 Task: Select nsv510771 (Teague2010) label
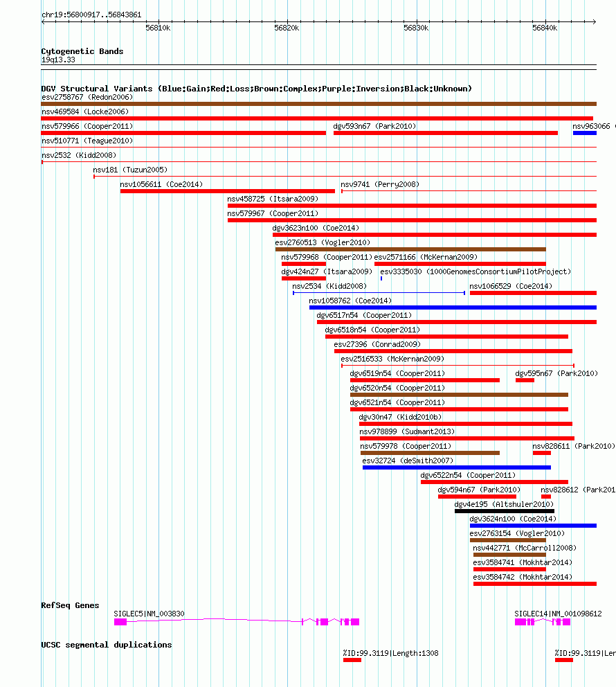(87, 141)
